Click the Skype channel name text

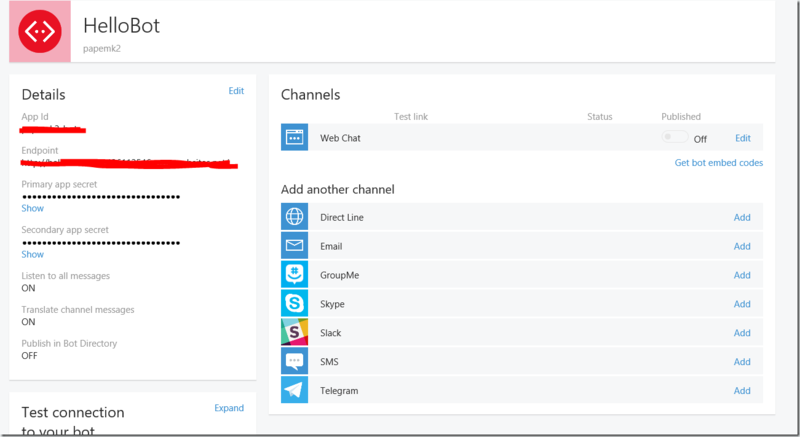pos(332,304)
